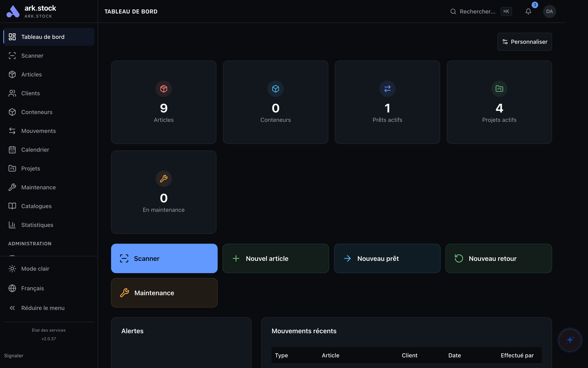Click the Nouvel article button
This screenshot has height=368, width=588.
click(x=276, y=258)
